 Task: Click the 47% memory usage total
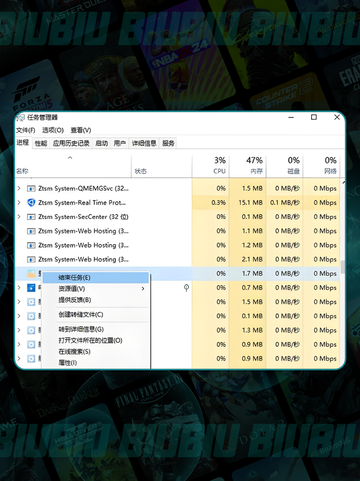click(254, 160)
